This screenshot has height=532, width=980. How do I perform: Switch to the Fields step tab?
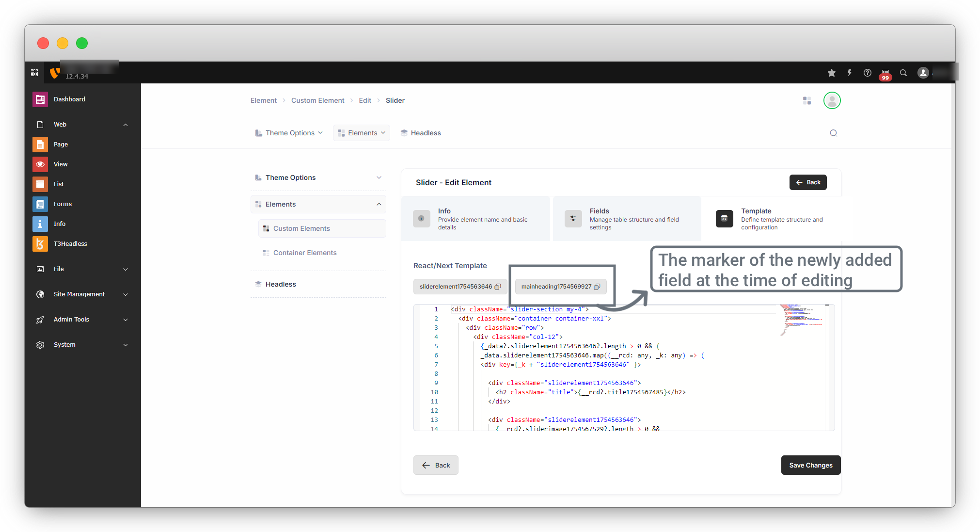[627, 219]
